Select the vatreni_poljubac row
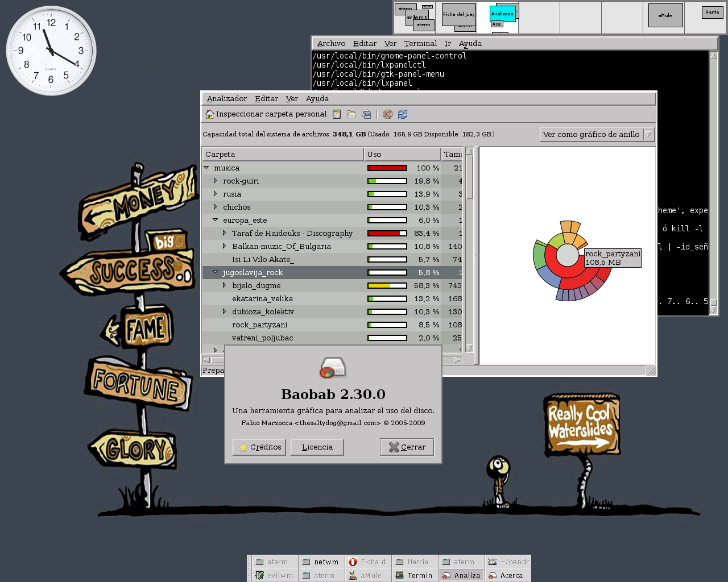This screenshot has width=728, height=582. (332, 338)
